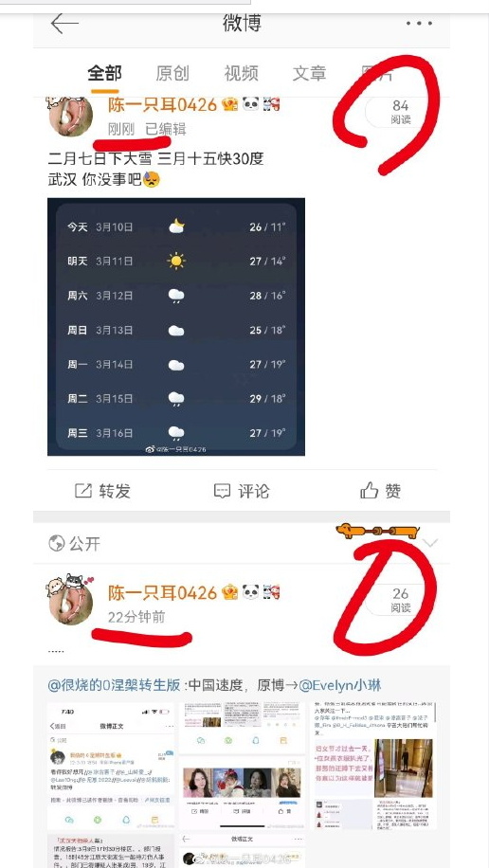489x868 pixels.
Task: Switch to the 视频 tab
Action: 241,73
